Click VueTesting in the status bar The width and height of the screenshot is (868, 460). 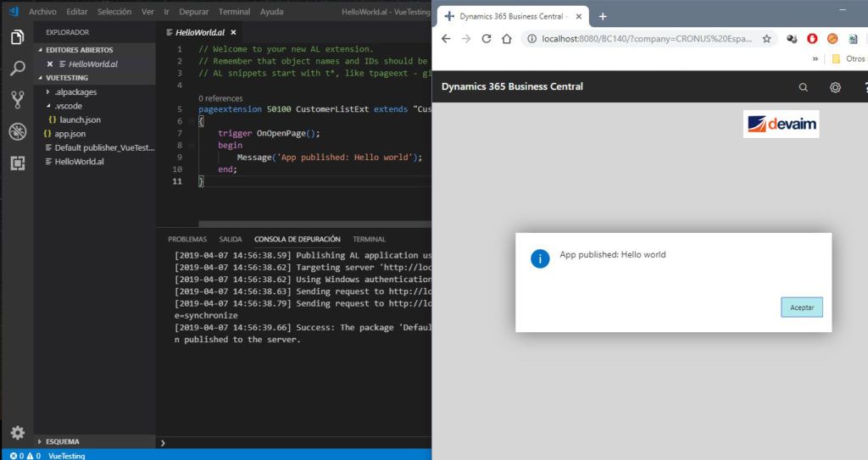(66, 456)
